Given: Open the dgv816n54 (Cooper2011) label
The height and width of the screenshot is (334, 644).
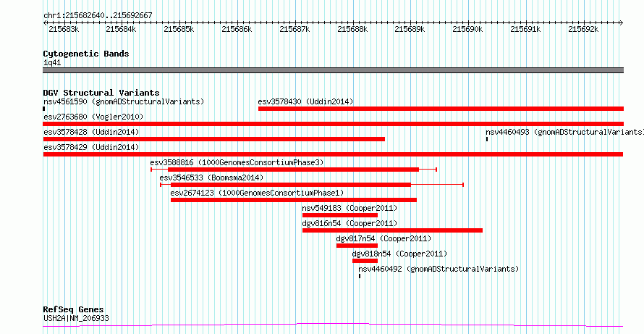Looking at the screenshot, I should click(x=349, y=223).
